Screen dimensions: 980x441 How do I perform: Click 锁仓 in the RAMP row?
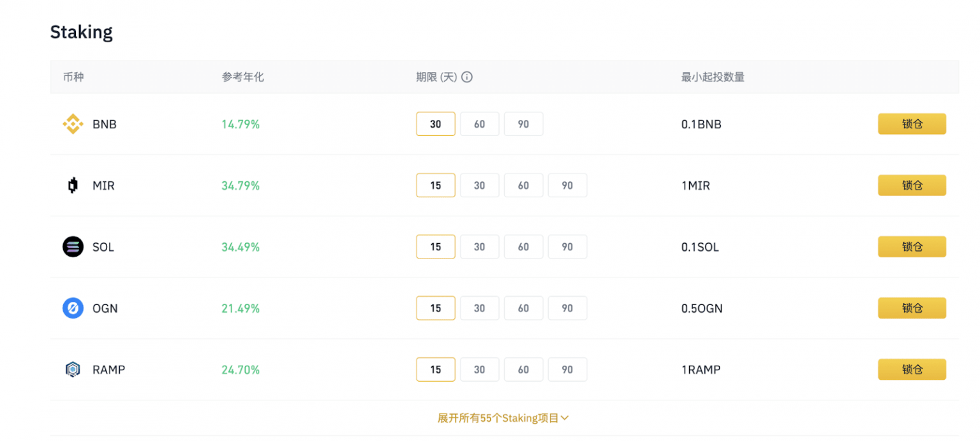click(x=912, y=370)
